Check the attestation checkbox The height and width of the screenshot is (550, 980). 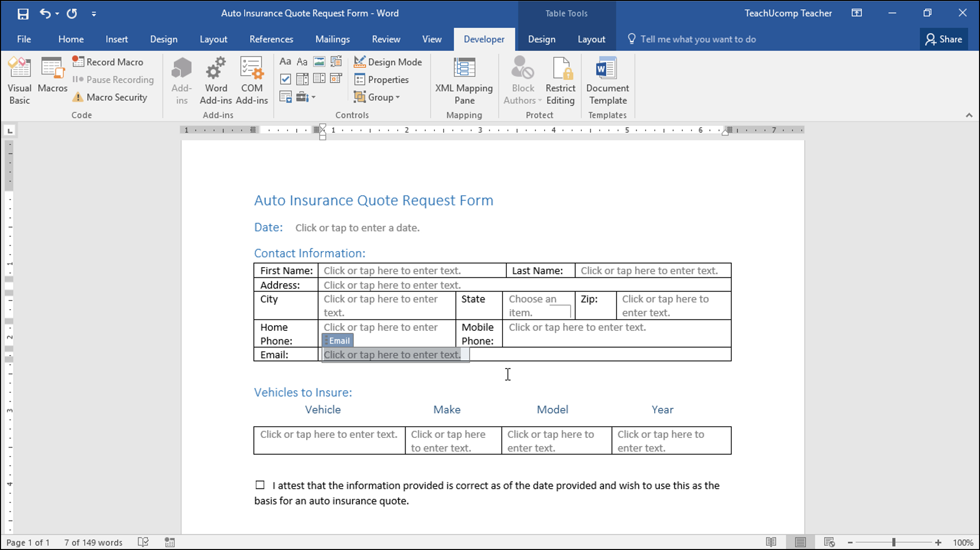[259, 485]
